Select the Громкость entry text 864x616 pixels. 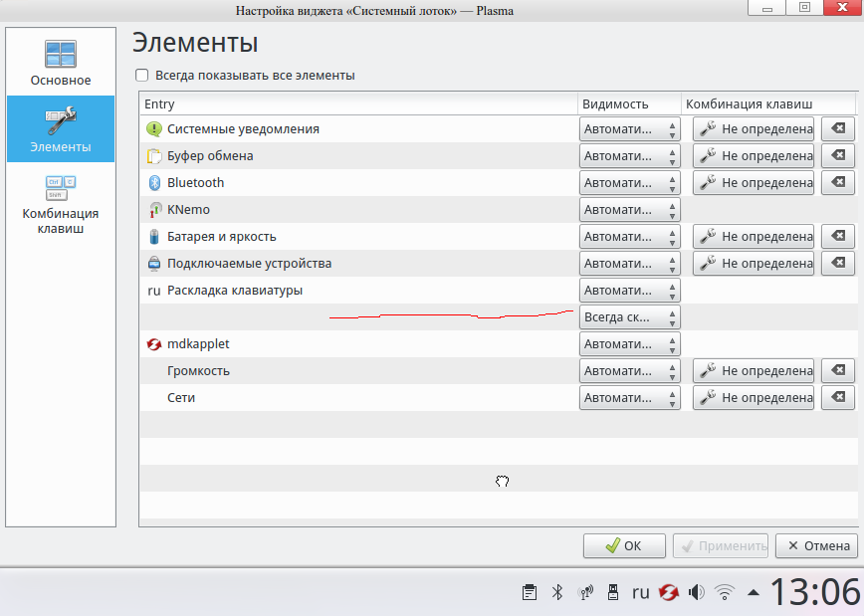198,371
